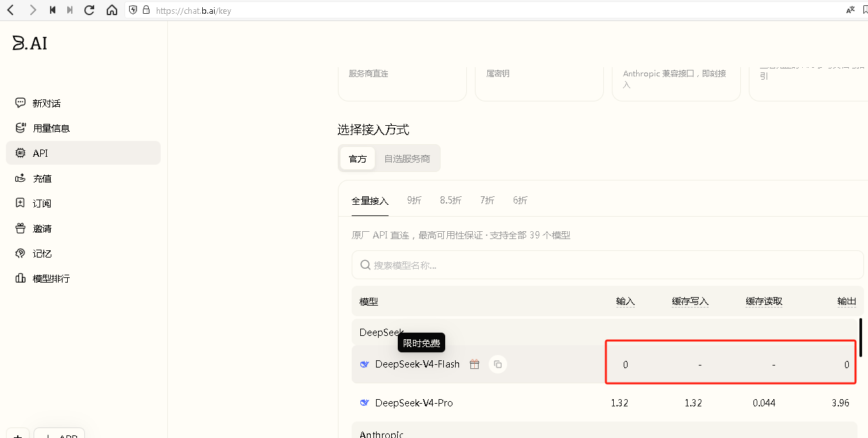Click the Anthropic group header row
Viewport: 868px width, 438px height.
point(605,430)
